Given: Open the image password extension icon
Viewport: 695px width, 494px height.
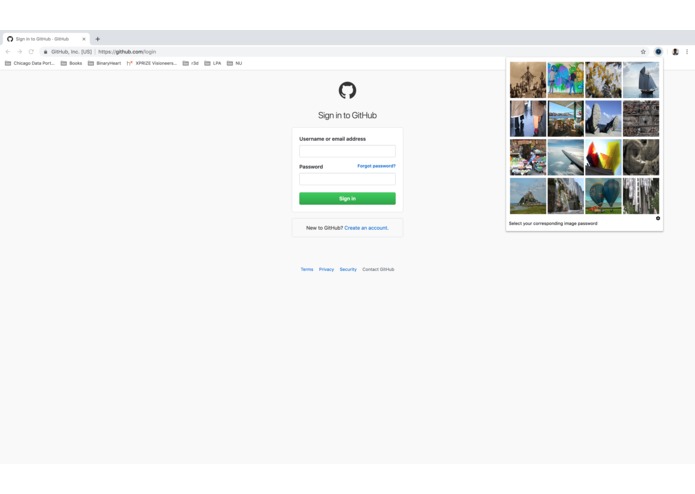Looking at the screenshot, I should pos(658,52).
